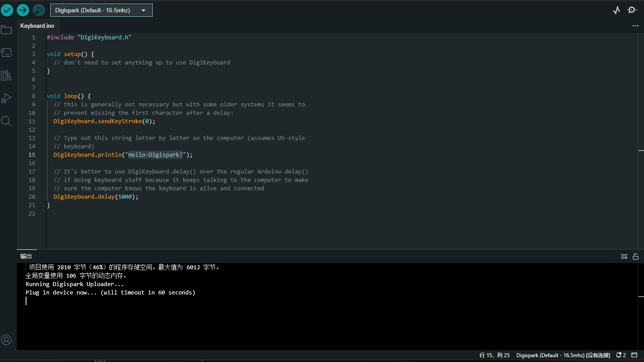Expand the Sketchbook folder explorer

(x=6, y=30)
